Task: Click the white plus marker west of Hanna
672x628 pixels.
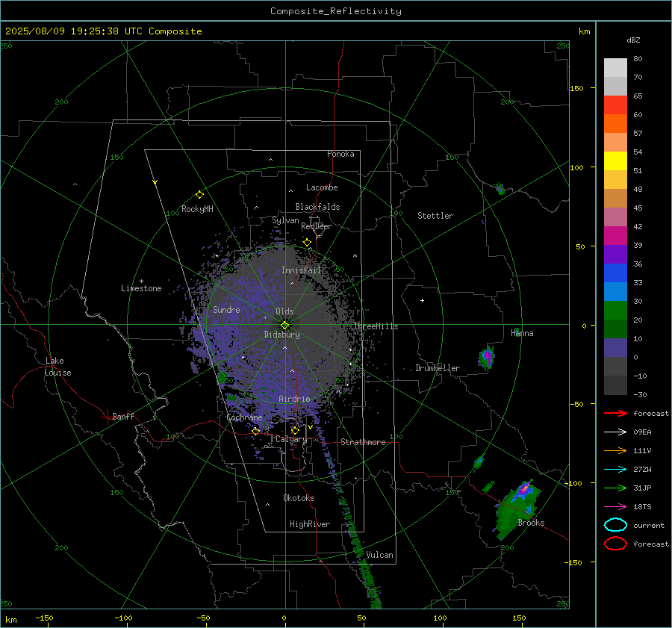Action: 422,300
